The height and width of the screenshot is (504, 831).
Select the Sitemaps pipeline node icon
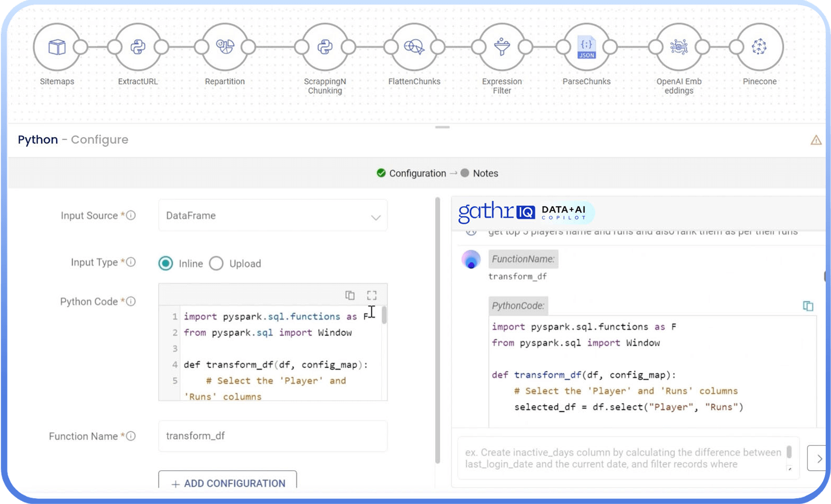[57, 47]
